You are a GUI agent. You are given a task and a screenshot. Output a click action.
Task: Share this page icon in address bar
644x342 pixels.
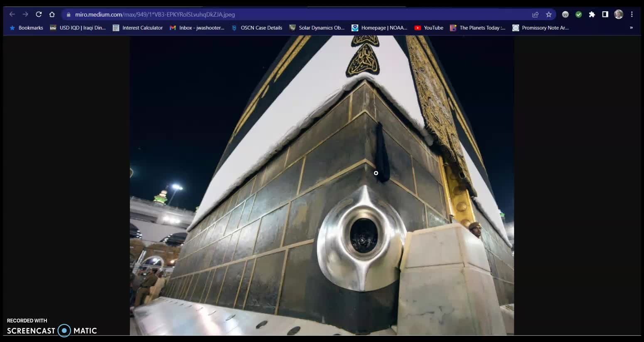coord(536,15)
